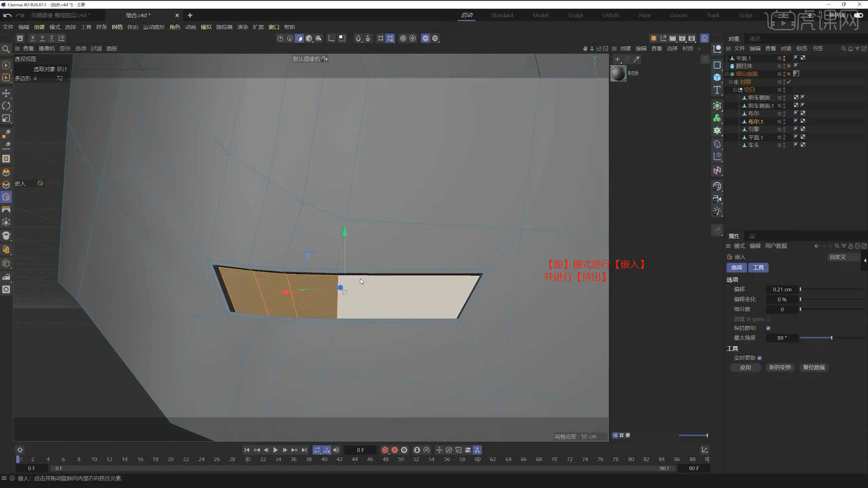Select the Scale tool in left toolbar

tap(6, 118)
